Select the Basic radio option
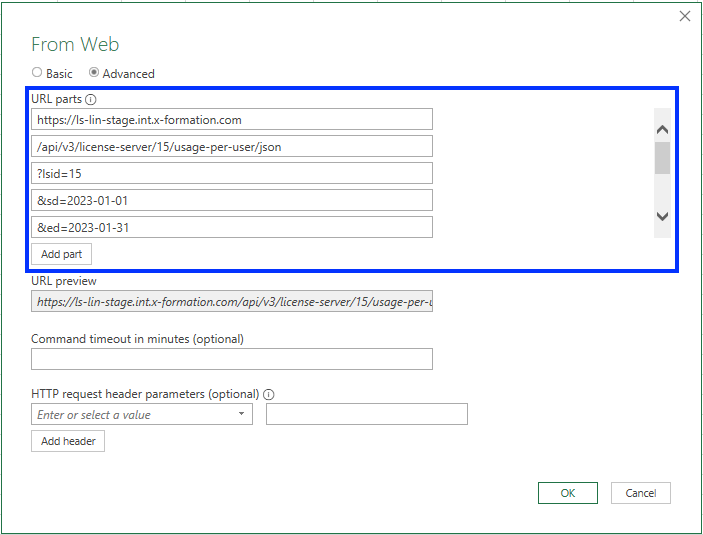 (37, 73)
